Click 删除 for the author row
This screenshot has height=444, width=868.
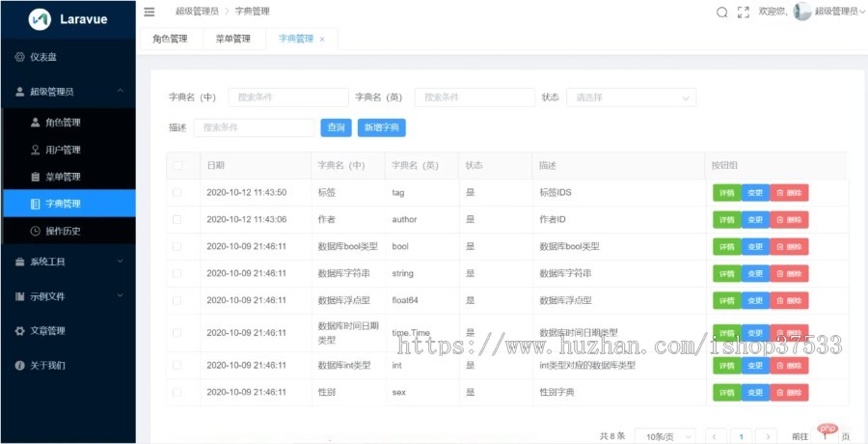click(x=789, y=219)
